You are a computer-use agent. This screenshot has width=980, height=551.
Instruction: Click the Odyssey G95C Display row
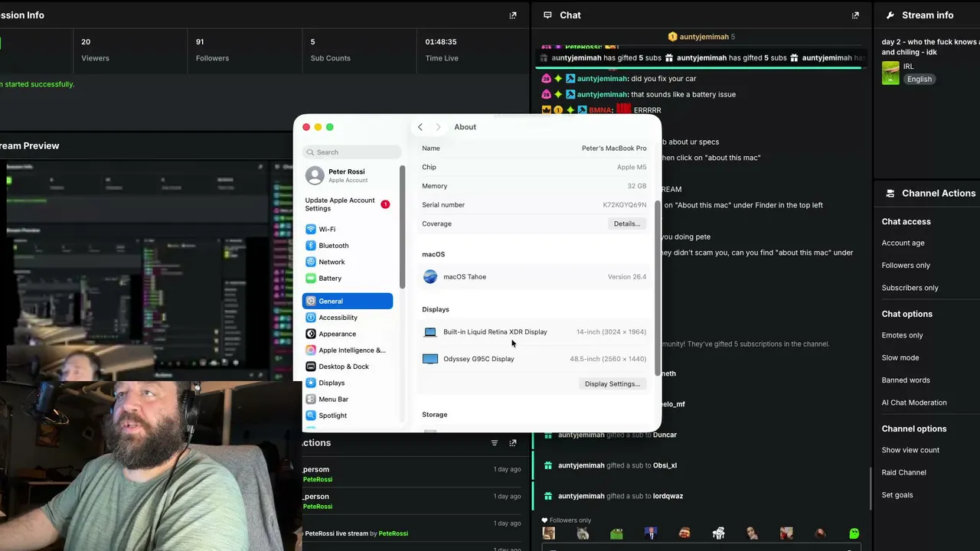[534, 359]
